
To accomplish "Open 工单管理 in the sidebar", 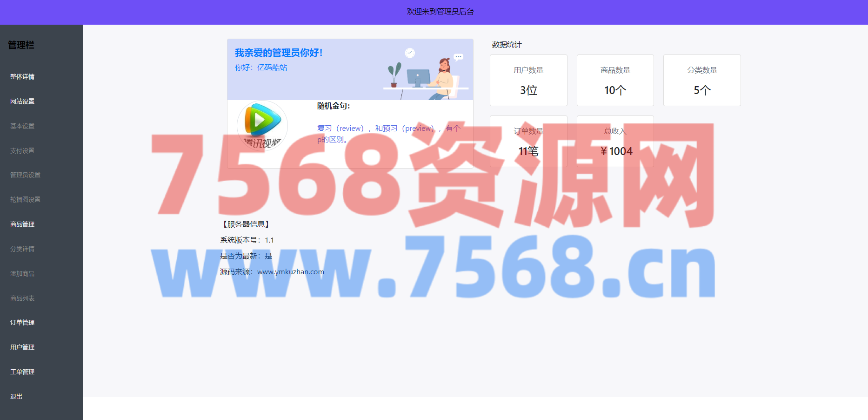I will 22,372.
